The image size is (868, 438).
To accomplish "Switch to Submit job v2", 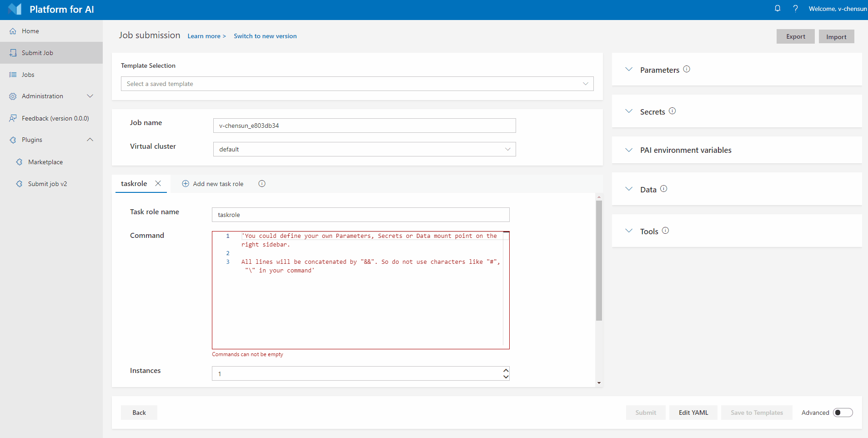I will [47, 183].
